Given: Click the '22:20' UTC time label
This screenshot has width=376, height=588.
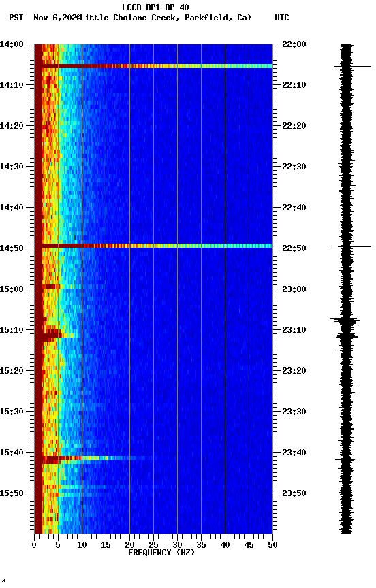Looking at the screenshot, I should (x=294, y=126).
